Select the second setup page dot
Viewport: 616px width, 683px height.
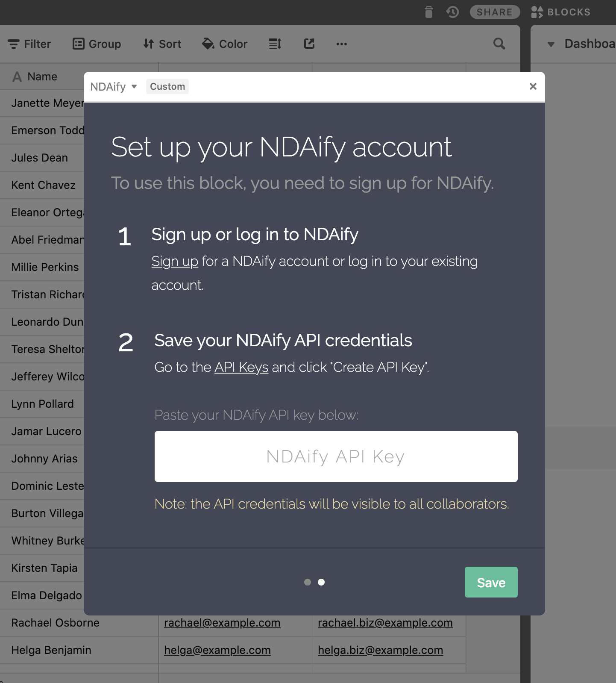click(321, 582)
